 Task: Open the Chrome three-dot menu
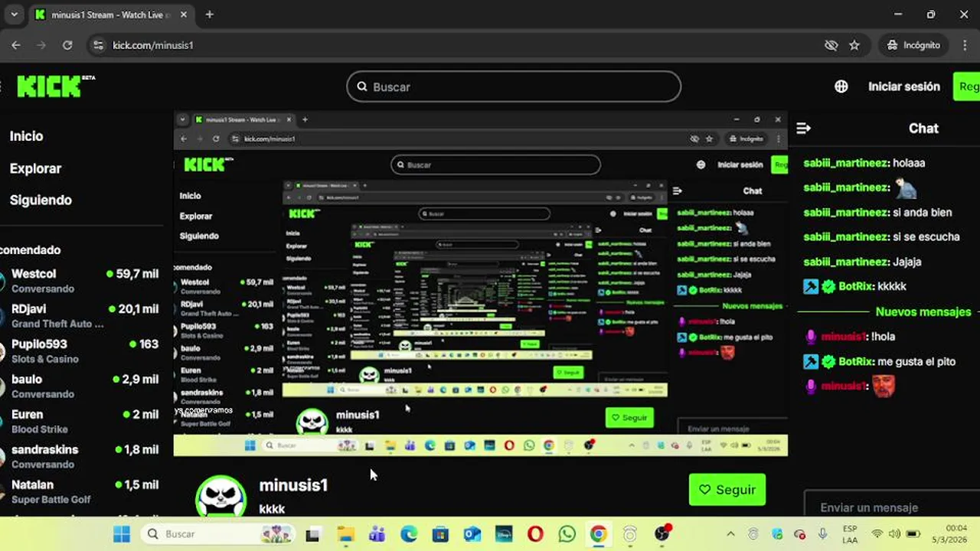965,45
